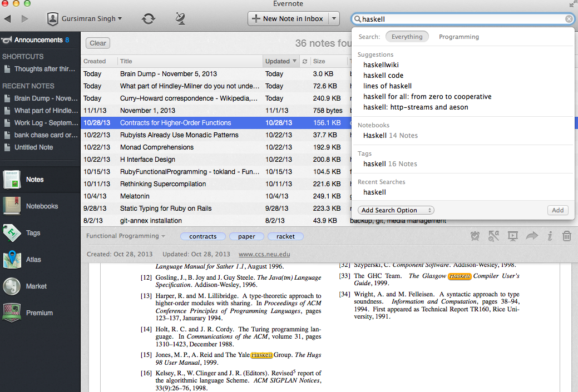
Task: Select the Everything search scope
Action: [x=407, y=37]
